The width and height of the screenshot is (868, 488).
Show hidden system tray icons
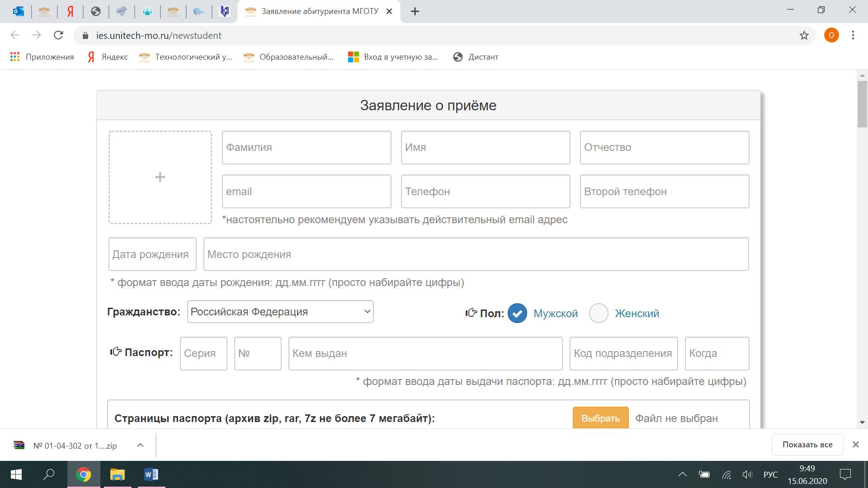click(682, 474)
